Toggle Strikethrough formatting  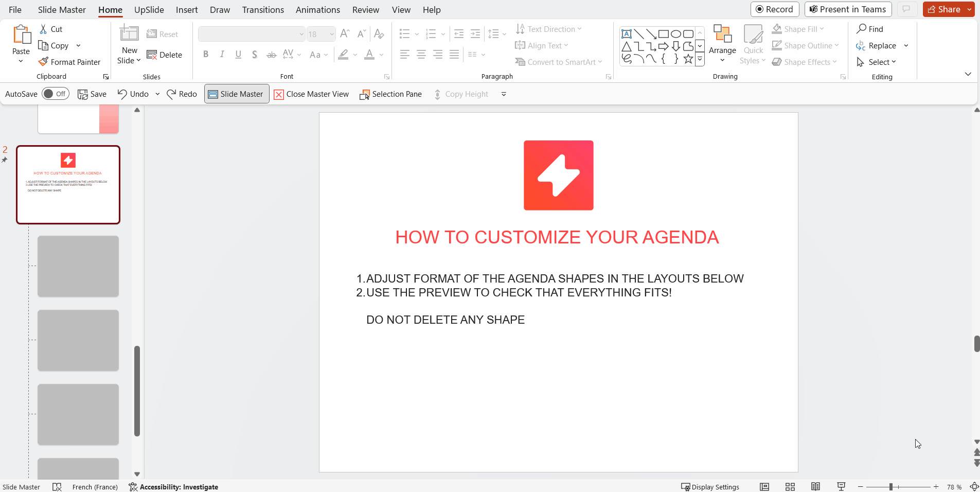[272, 55]
